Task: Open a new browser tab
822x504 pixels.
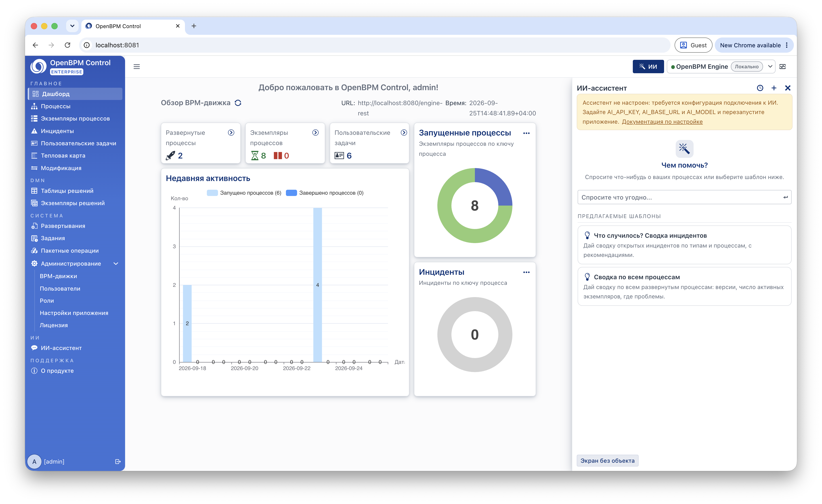Action: coord(193,26)
